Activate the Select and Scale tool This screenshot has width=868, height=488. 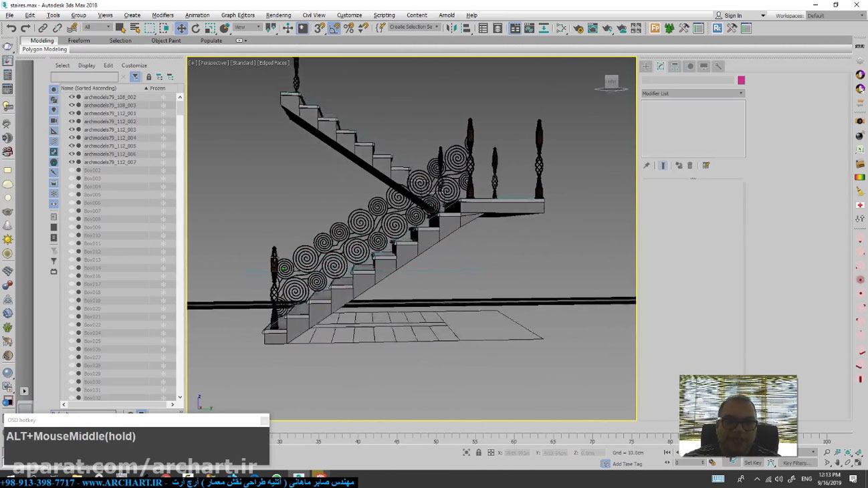[x=210, y=28]
